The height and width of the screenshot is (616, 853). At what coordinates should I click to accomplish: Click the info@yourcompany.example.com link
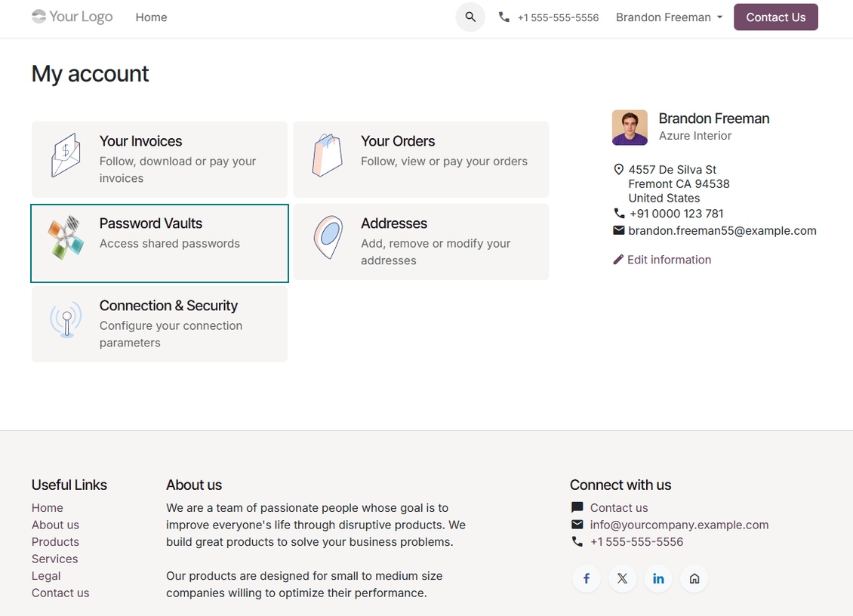click(x=679, y=525)
